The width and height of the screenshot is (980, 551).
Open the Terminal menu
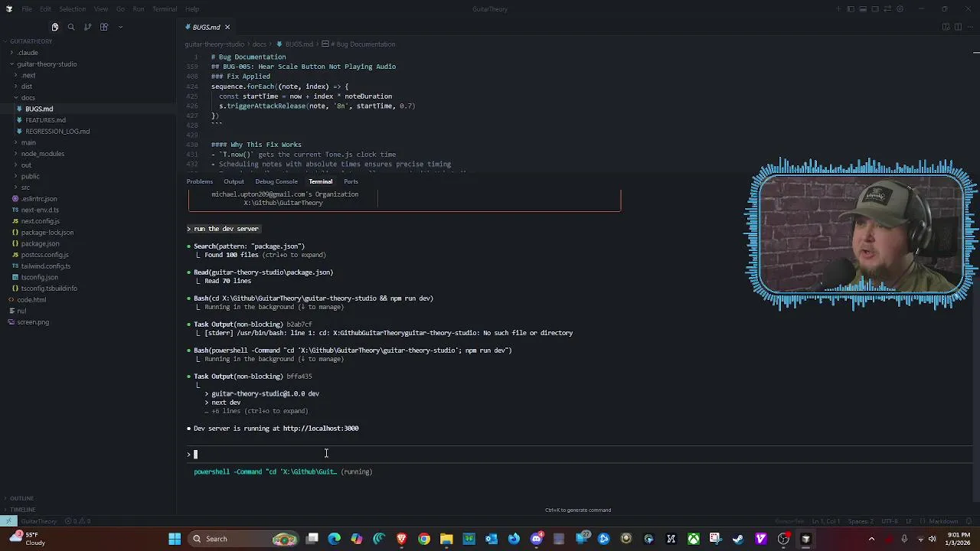coord(165,9)
